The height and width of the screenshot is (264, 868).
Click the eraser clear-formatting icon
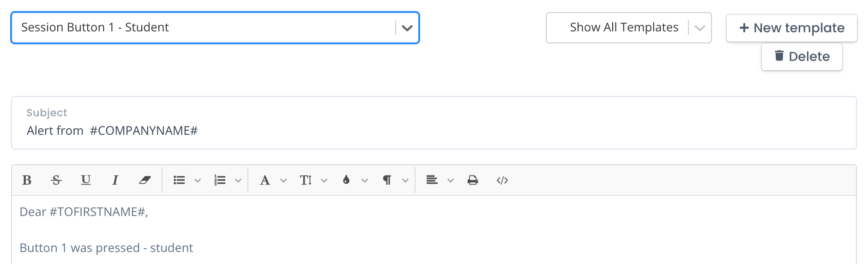145,180
